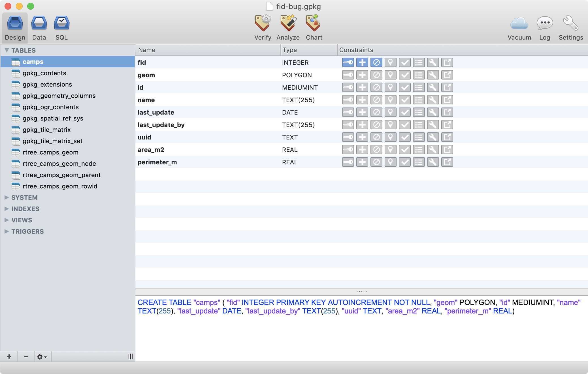The width and height of the screenshot is (588, 374).
Task: Switch to the SQL tab
Action: (61, 27)
